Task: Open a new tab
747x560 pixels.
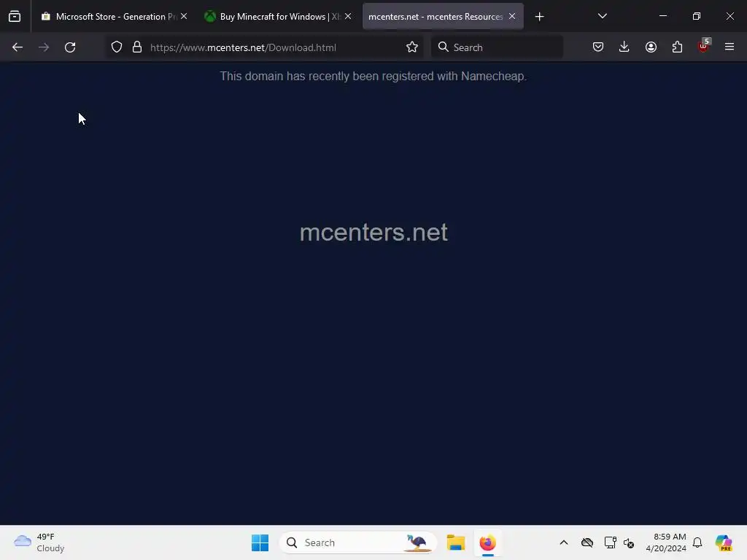Action: point(539,17)
